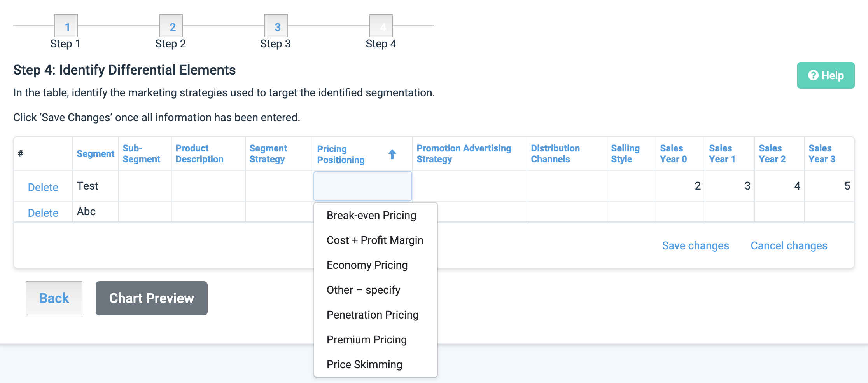Select the Step 4 box in the wizard
868x383 pixels.
[x=381, y=26]
